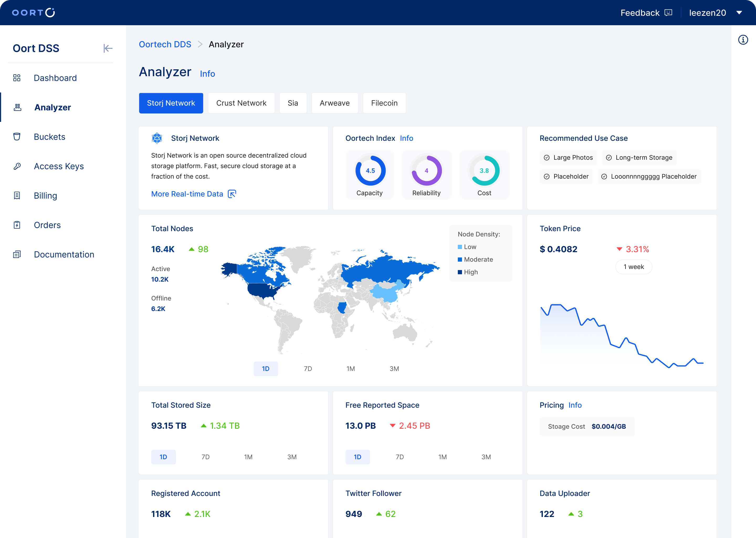Click the Access Keys key icon
Screen dimensions: 756x538
point(17,166)
